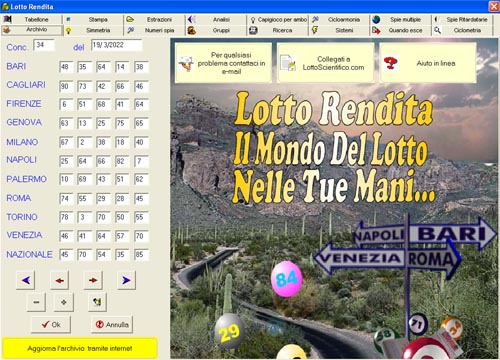Cancel with the Annulla button

point(112,324)
